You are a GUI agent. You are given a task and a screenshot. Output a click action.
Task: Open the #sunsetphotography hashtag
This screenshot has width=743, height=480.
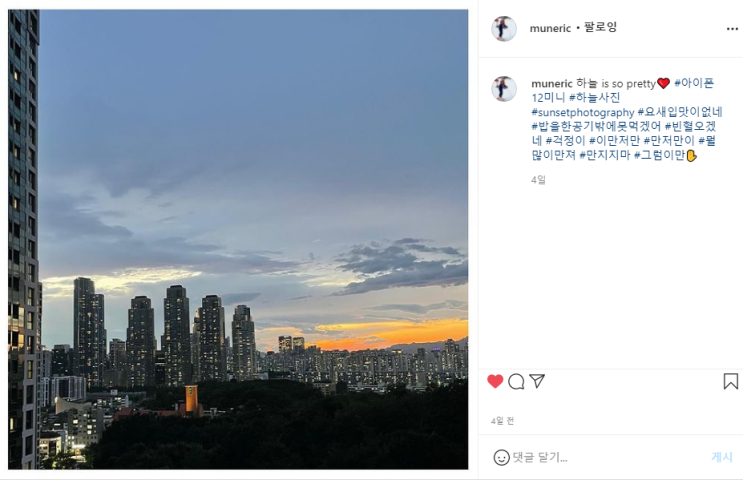coord(582,113)
